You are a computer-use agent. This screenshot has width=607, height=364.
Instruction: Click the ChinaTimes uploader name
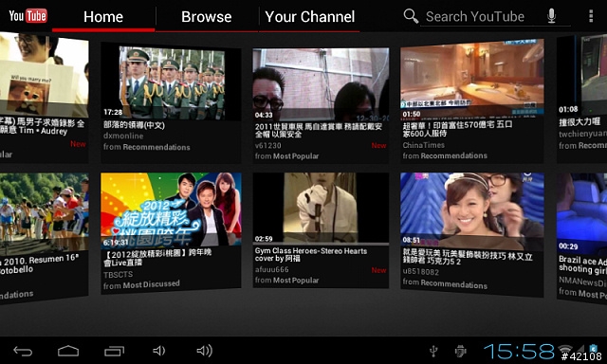pyautogui.click(x=424, y=145)
